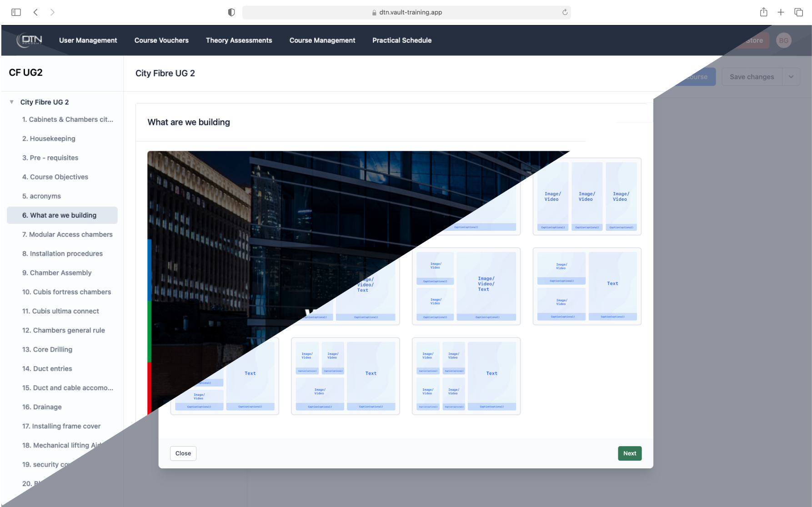Click the Save changes button
This screenshot has width=812, height=507.
click(751, 76)
